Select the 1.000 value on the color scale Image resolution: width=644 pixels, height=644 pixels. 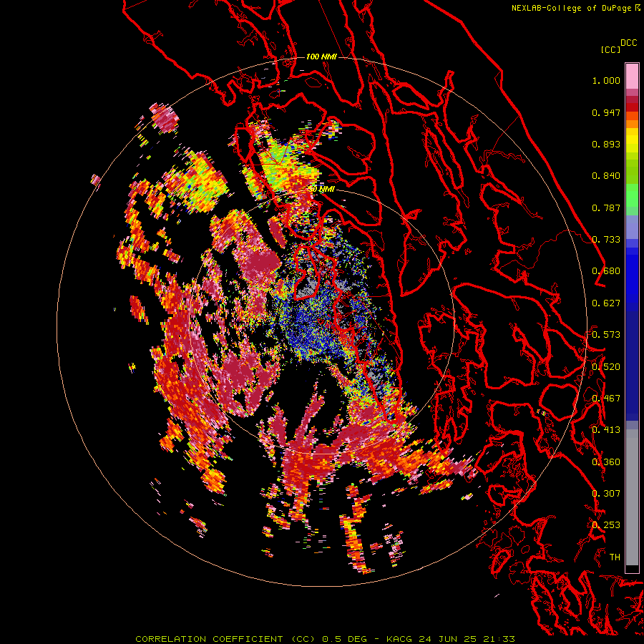coord(606,80)
